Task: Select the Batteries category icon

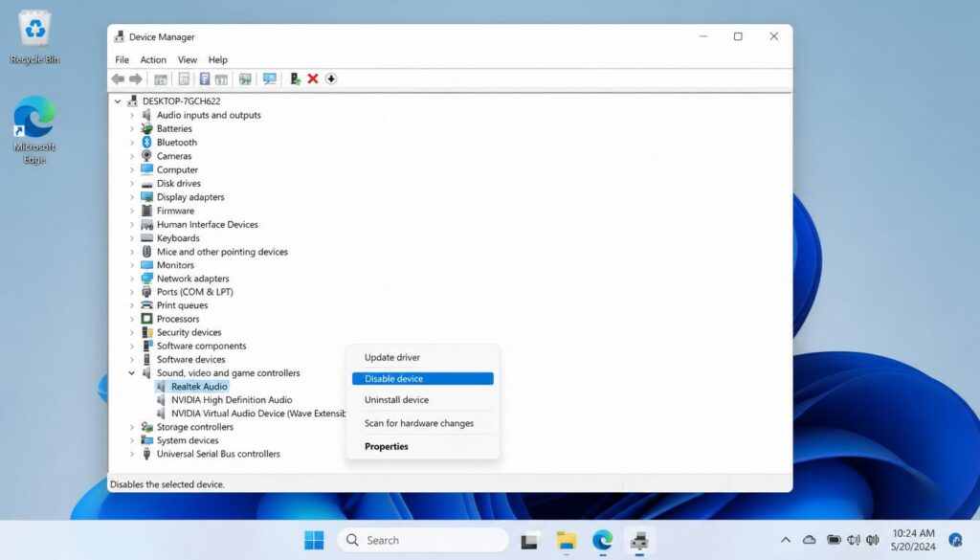Action: pos(146,128)
